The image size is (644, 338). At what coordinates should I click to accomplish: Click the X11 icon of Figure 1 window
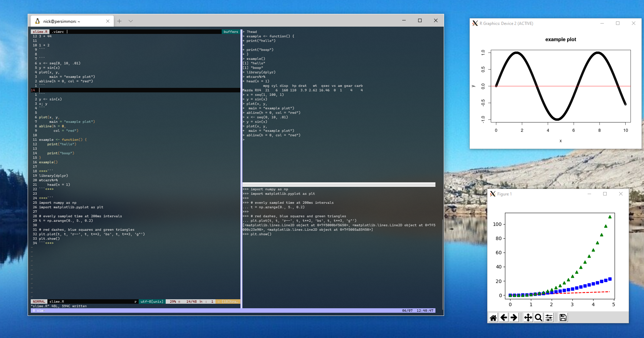point(493,194)
